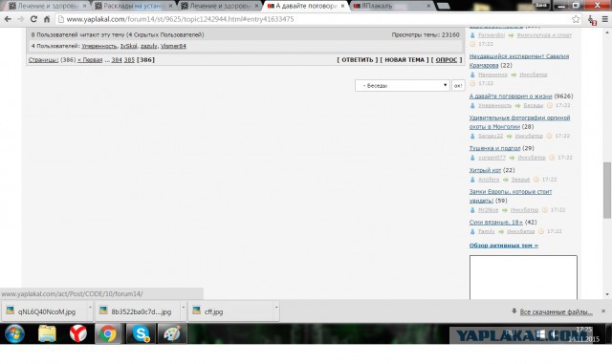
Task: Open the extension icon with red badge
Action: tap(592, 20)
